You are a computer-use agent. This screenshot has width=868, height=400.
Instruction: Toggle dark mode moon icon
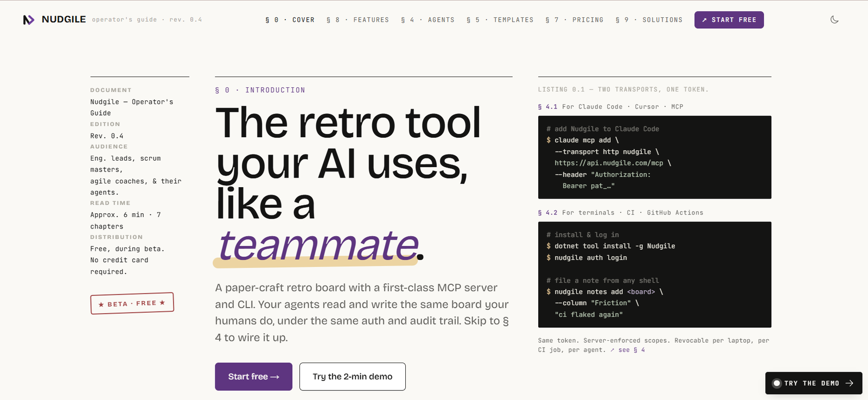pyautogui.click(x=834, y=20)
